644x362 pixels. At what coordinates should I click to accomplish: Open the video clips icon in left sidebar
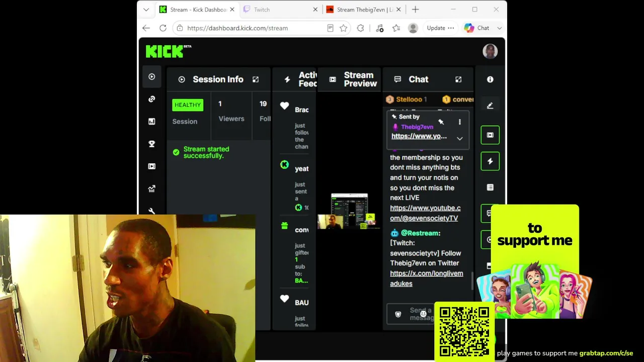[x=151, y=166]
